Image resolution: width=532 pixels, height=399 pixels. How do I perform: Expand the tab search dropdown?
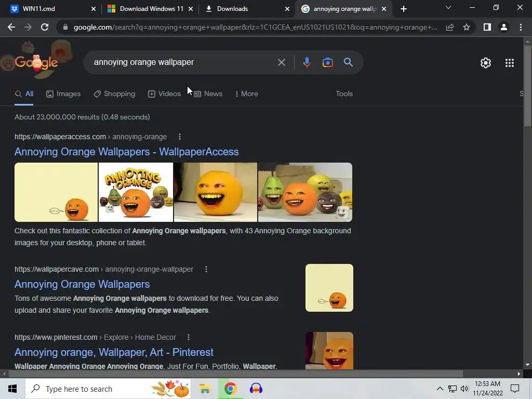448,7
